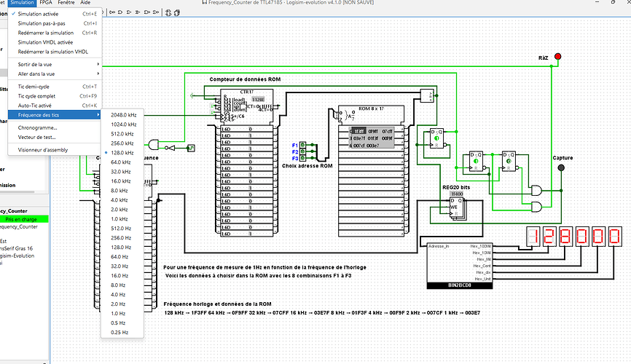Toggle the F1 address input pin
631x364 pixels.
(x=302, y=145)
